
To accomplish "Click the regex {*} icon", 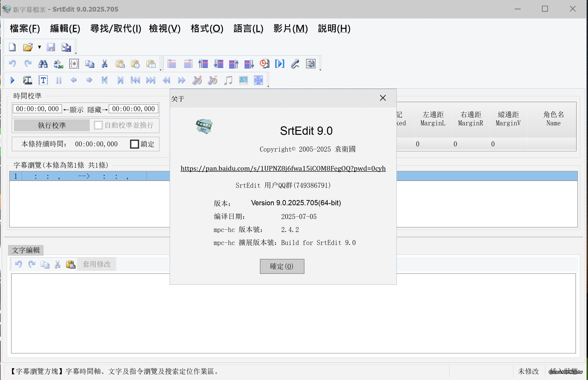I will coord(74,64).
